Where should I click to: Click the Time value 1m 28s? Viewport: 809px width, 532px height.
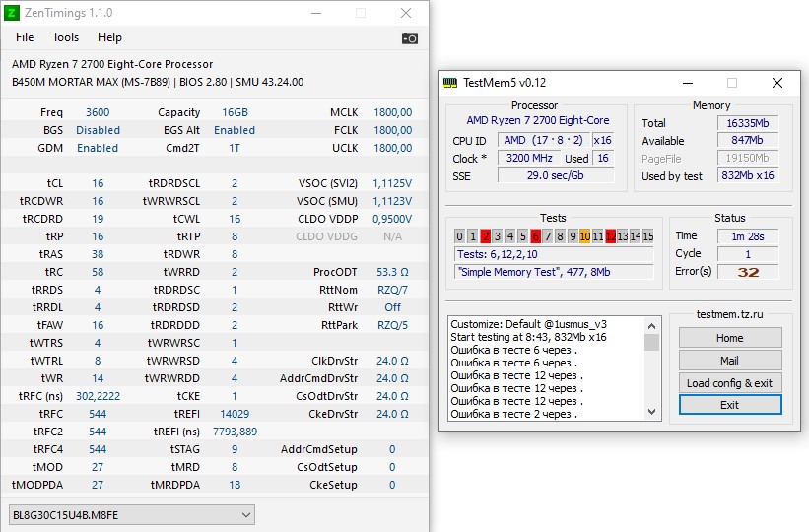click(x=748, y=236)
